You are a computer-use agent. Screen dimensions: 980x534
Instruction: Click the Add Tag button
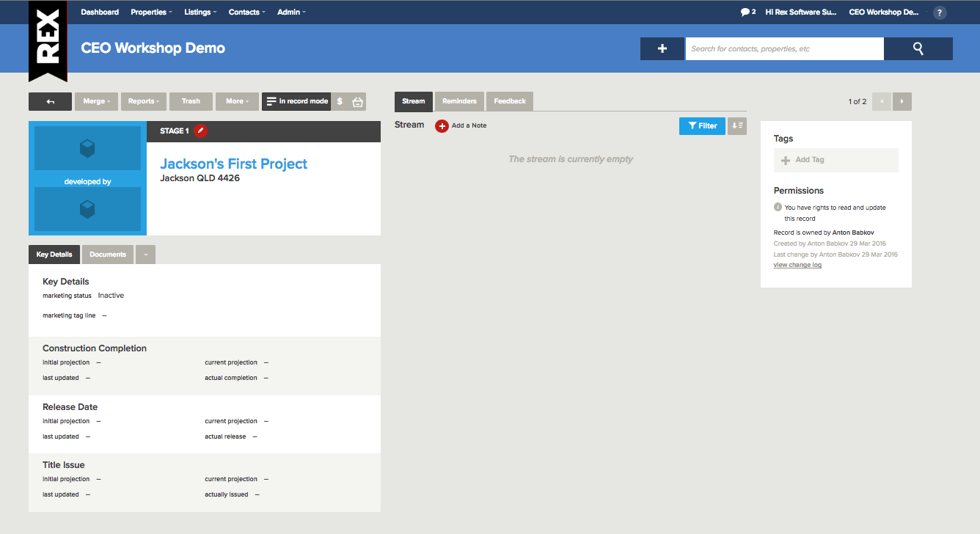tap(836, 160)
